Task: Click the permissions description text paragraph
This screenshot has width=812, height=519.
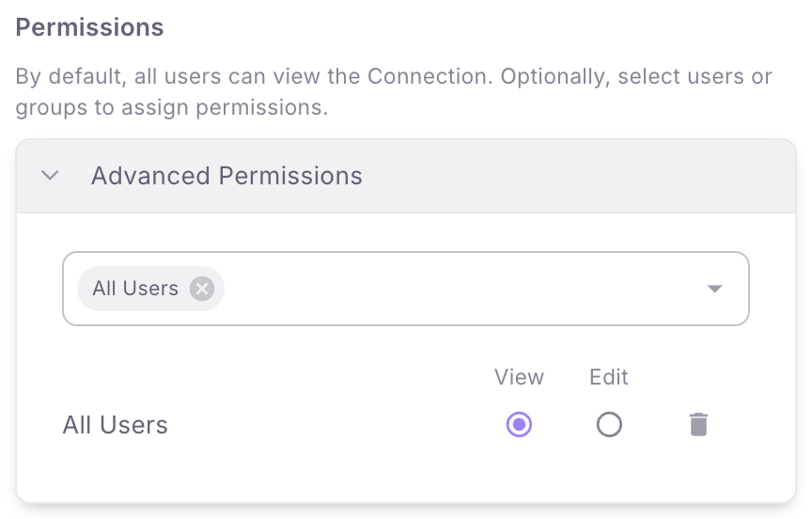Action: pyautogui.click(x=394, y=92)
